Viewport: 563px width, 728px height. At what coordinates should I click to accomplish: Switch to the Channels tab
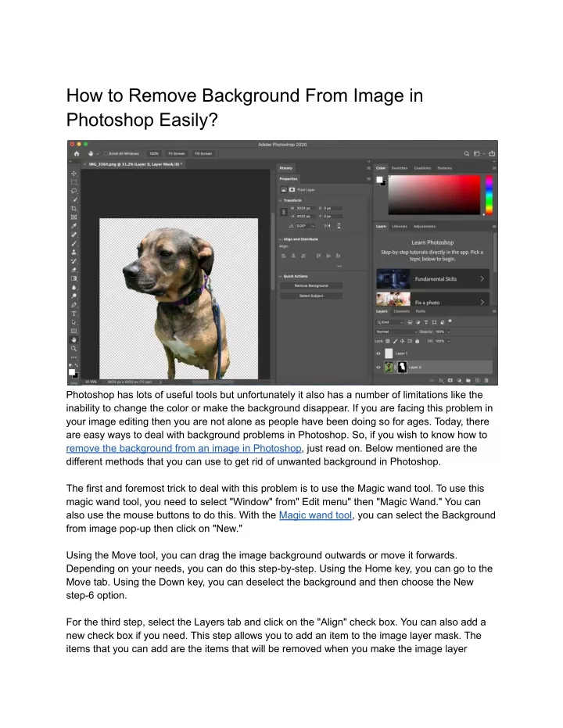tap(401, 311)
